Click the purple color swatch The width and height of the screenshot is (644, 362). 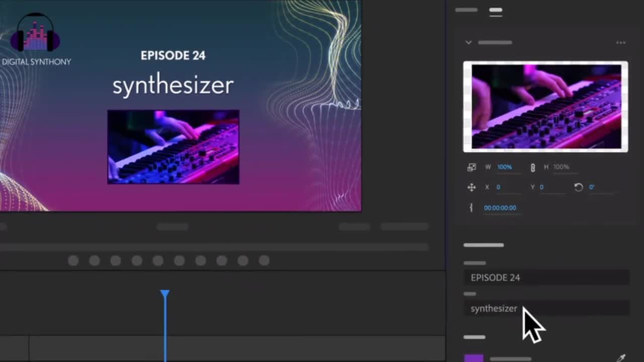click(473, 358)
